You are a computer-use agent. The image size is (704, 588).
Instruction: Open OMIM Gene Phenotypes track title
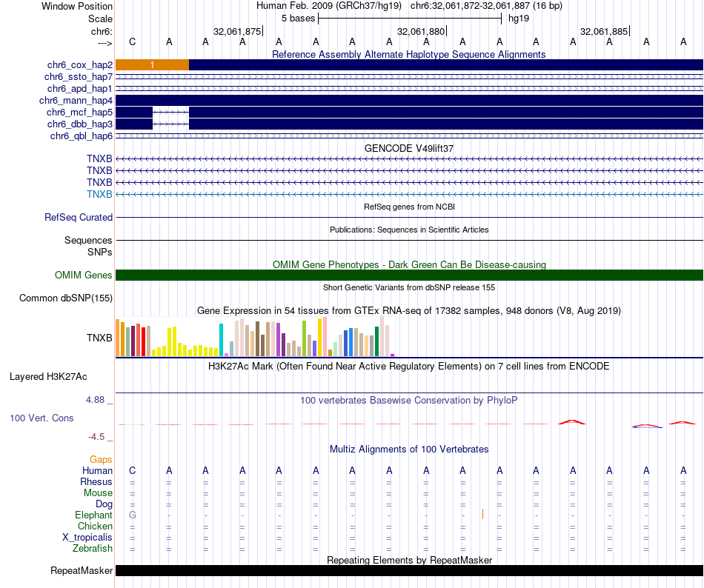(x=409, y=264)
